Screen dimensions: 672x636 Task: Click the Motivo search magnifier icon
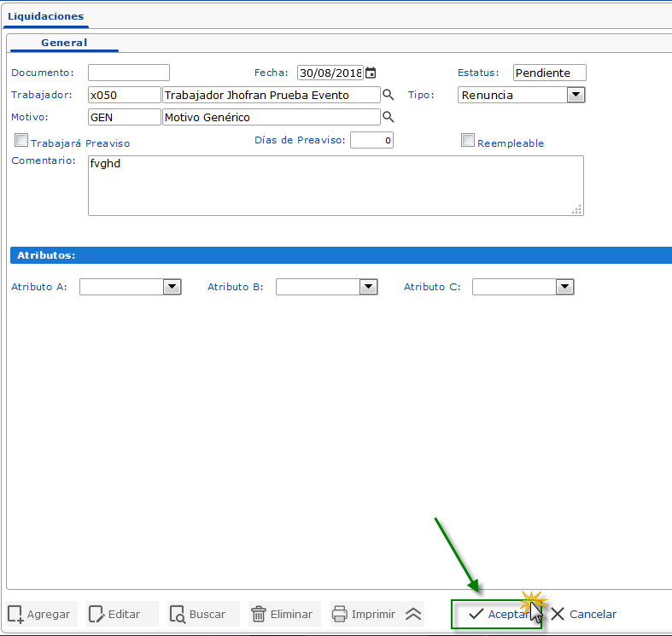(388, 117)
